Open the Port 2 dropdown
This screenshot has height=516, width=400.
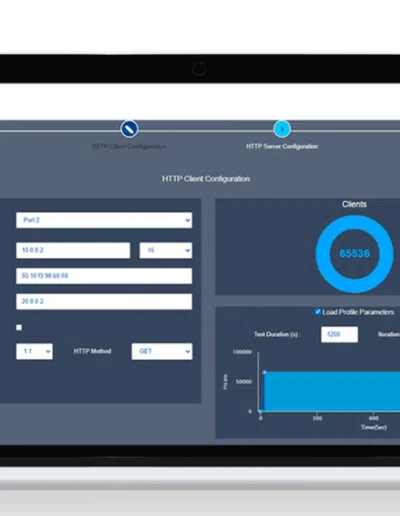point(104,220)
